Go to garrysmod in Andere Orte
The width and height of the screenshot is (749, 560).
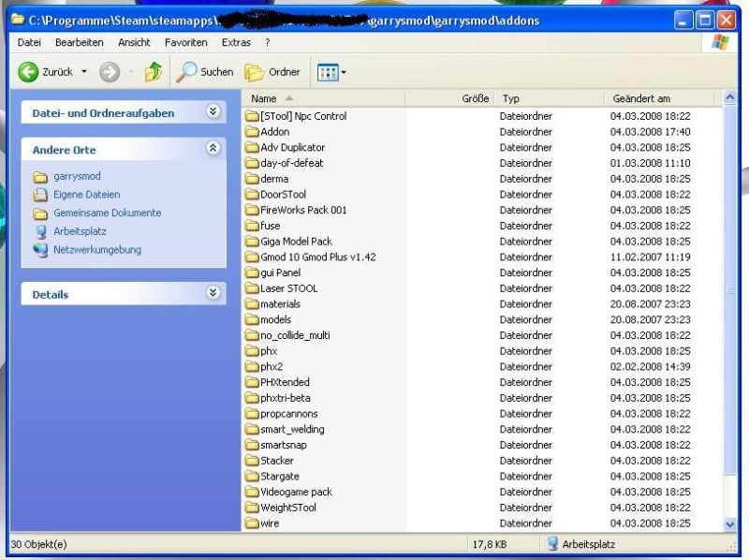click(77, 176)
